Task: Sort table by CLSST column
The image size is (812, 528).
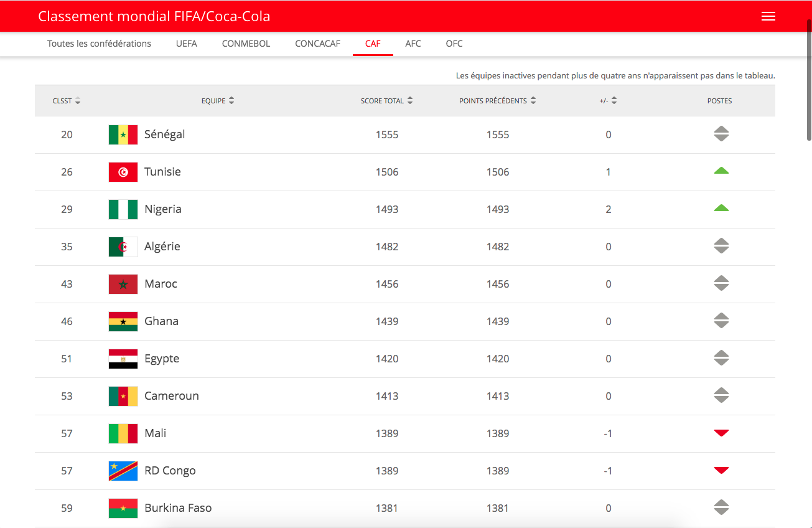Action: (x=67, y=101)
